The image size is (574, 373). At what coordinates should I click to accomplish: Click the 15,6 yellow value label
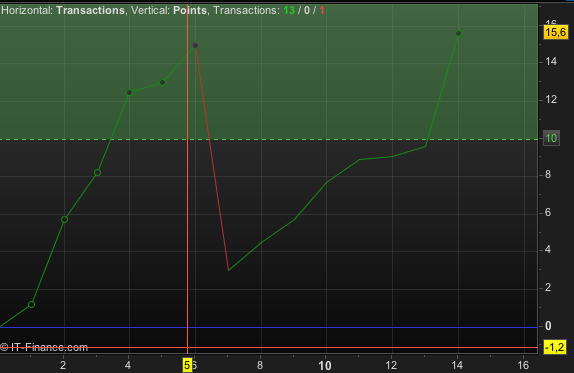(556, 32)
